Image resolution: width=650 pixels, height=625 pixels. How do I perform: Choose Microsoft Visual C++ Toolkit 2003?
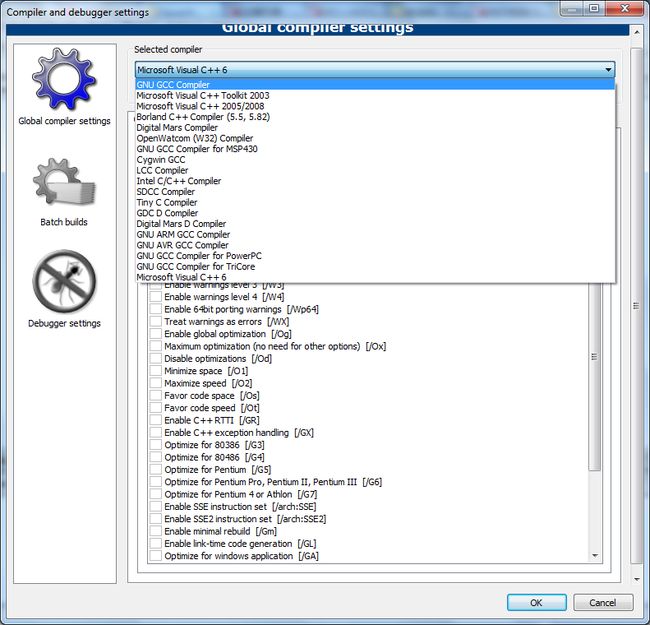click(x=375, y=95)
